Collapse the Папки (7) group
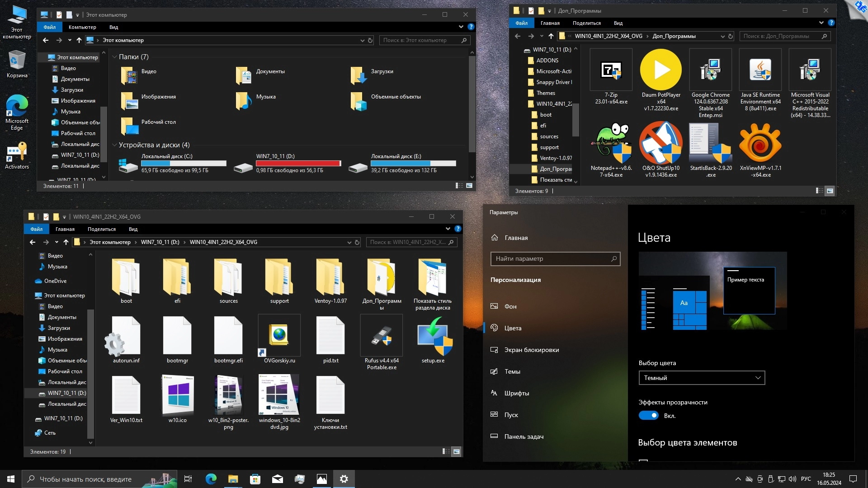 (x=114, y=57)
